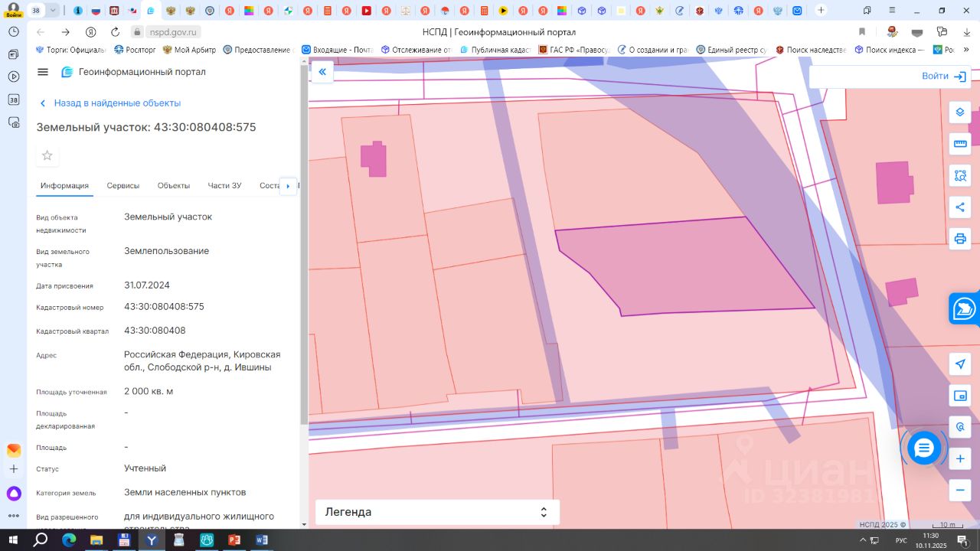Click the share map icon
Screen dimensions: 980x551
(960, 207)
